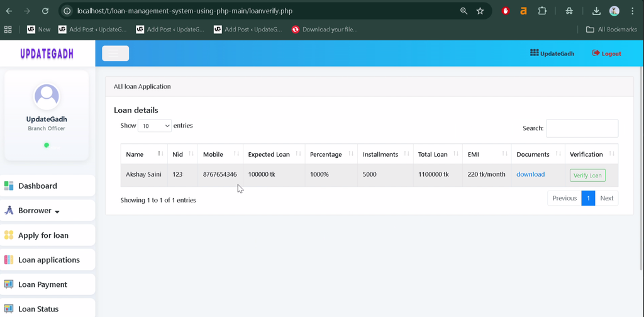Sort table by Name column
This screenshot has height=317, width=644.
(x=144, y=154)
